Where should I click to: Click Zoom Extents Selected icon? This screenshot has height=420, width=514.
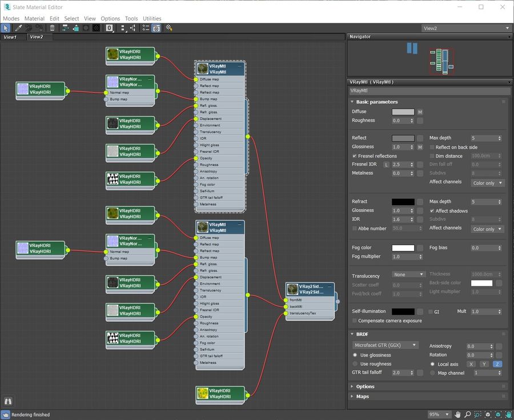[x=498, y=414]
